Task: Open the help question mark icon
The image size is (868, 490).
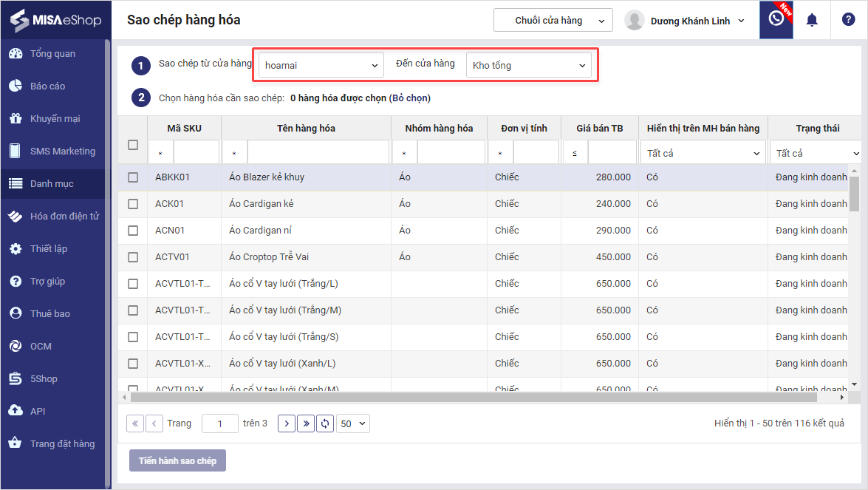Action: (848, 20)
